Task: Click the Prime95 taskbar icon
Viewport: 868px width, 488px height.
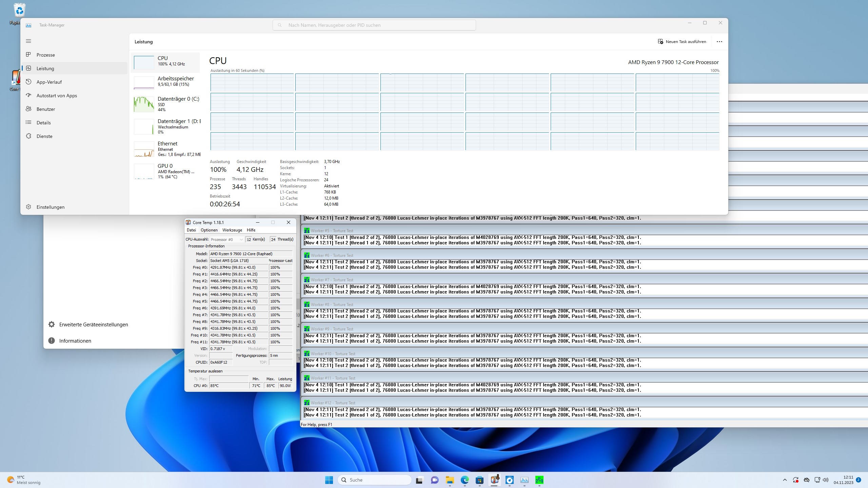Action: click(539, 480)
